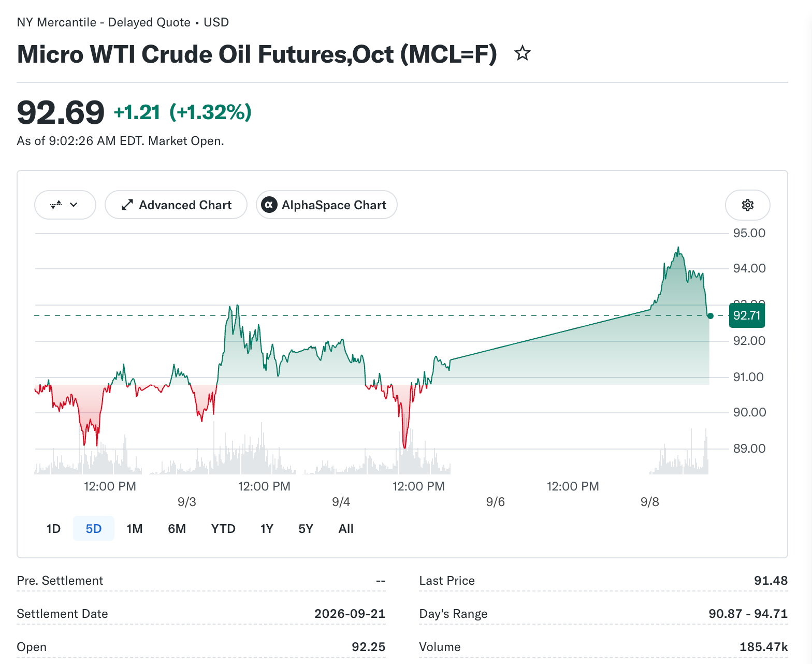
Task: Select the 5D time range
Action: [94, 529]
